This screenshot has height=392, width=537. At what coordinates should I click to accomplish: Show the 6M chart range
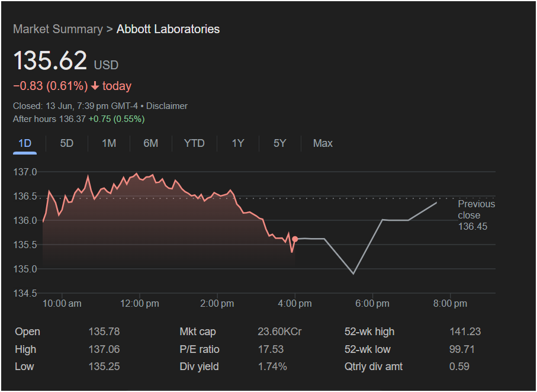coord(151,143)
